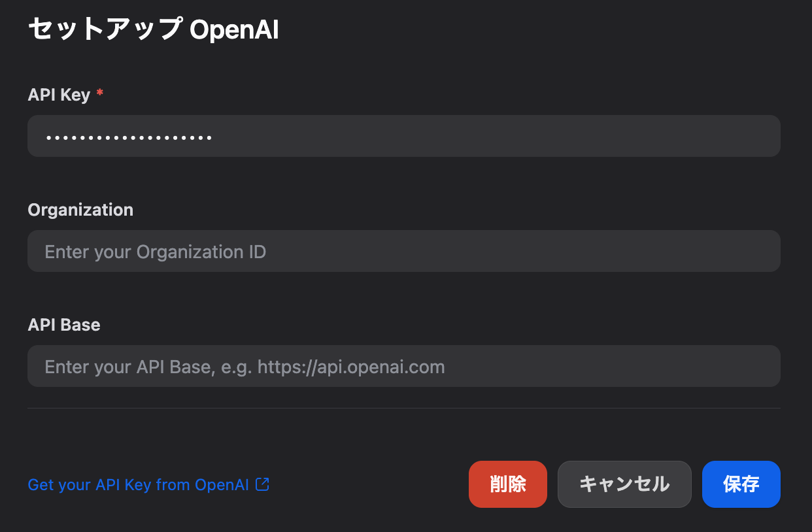Viewport: 812px width, 532px height.
Task: Select the API Base input field
Action: (x=404, y=366)
